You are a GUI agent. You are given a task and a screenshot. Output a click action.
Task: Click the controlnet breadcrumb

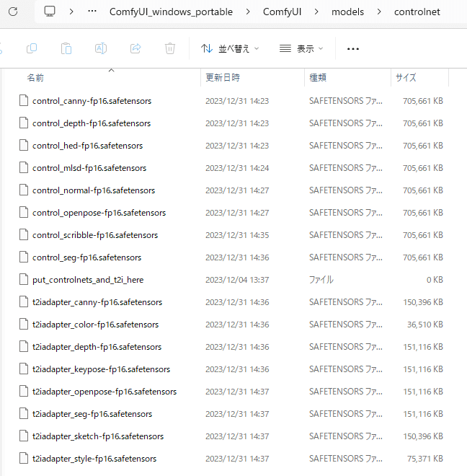417,12
